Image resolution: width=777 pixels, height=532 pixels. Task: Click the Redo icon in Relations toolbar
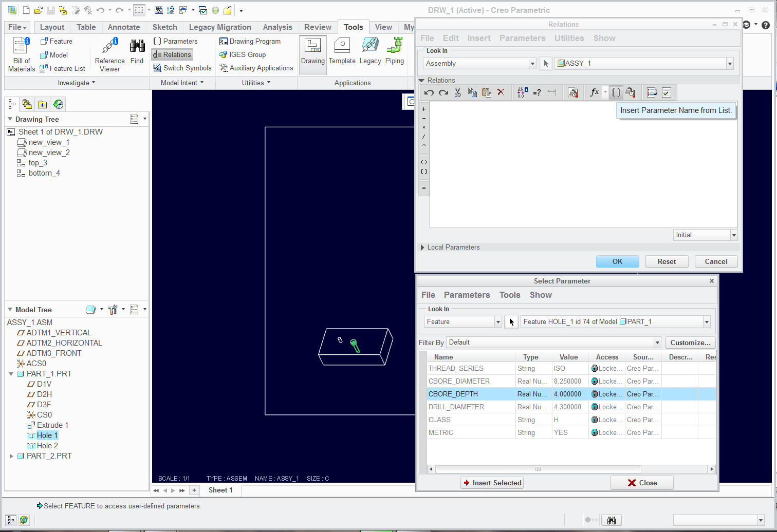443,92
